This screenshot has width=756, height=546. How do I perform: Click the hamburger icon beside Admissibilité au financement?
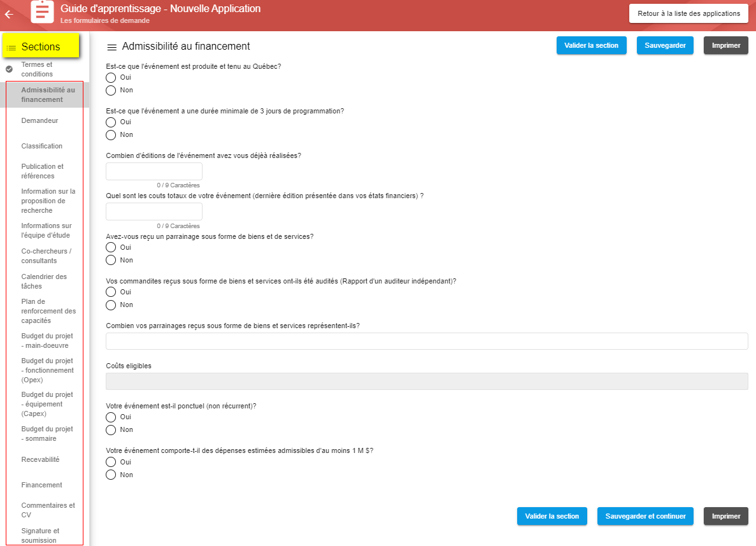(112, 47)
